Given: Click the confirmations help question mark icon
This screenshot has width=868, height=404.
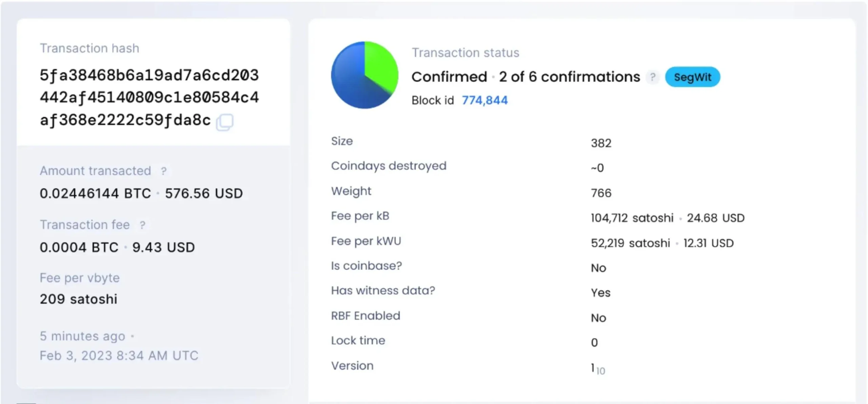Looking at the screenshot, I should (653, 77).
